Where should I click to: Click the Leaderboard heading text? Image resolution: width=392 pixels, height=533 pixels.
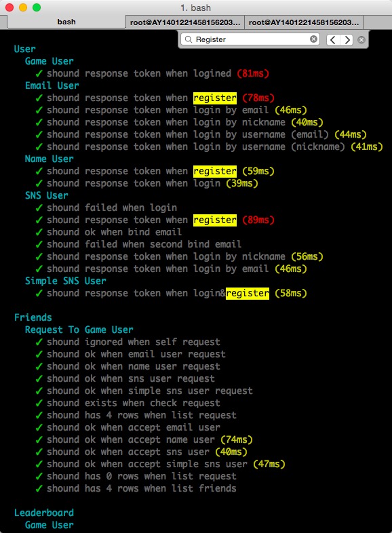tap(44, 513)
